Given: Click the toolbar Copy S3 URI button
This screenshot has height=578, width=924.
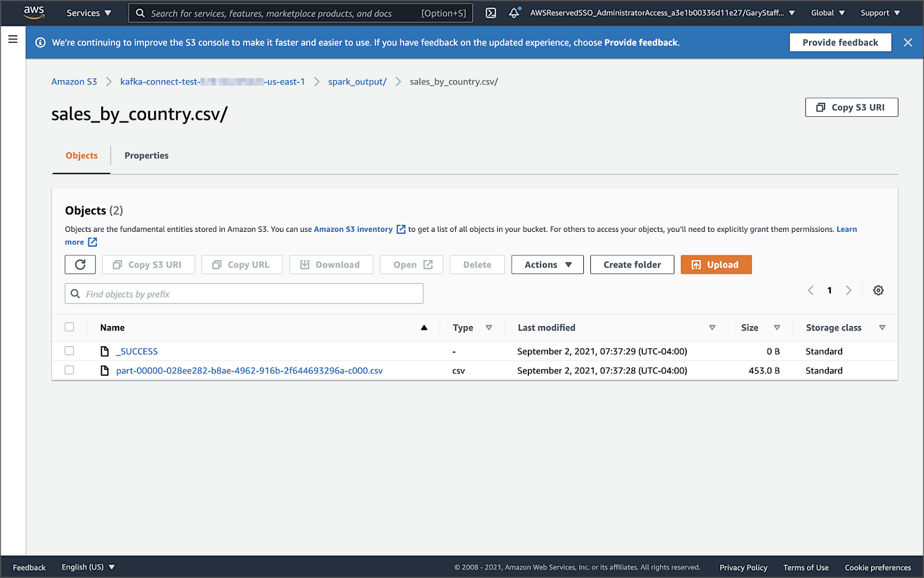Looking at the screenshot, I should click(148, 265).
